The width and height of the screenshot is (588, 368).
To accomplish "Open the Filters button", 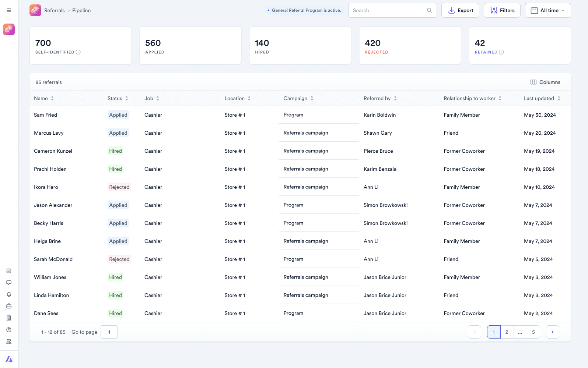I will coord(502,10).
